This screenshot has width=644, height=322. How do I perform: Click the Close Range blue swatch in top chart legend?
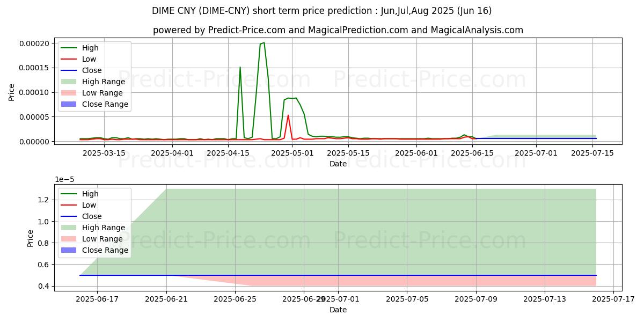[70, 104]
